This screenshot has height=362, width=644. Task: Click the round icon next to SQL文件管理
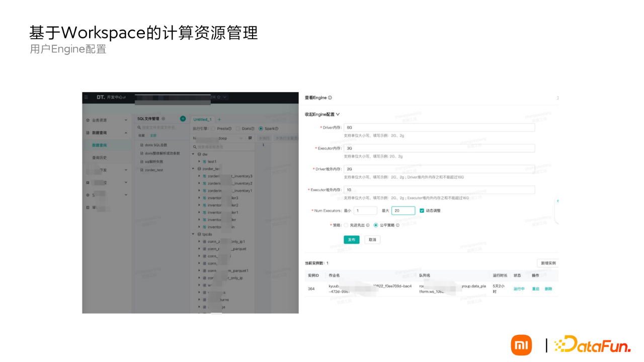[163, 119]
